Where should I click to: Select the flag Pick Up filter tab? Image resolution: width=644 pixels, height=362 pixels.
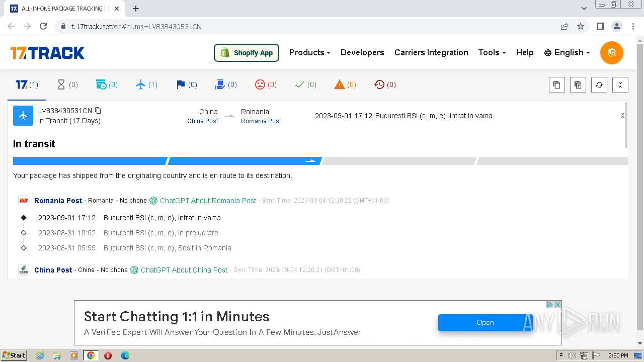[187, 84]
